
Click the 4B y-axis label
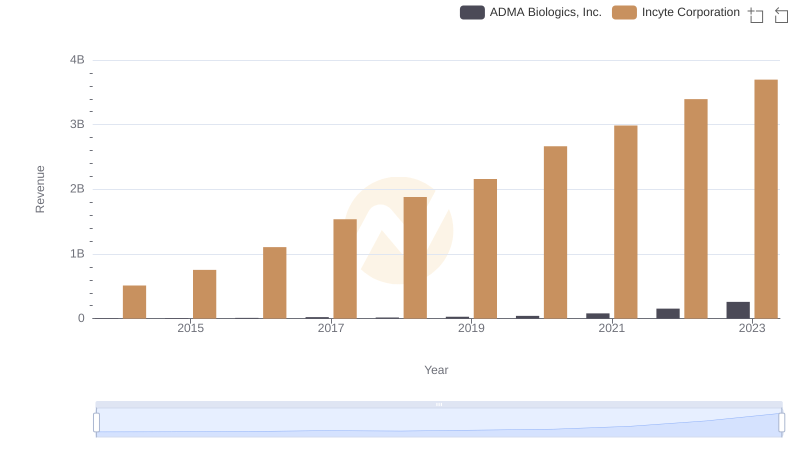[77, 60]
